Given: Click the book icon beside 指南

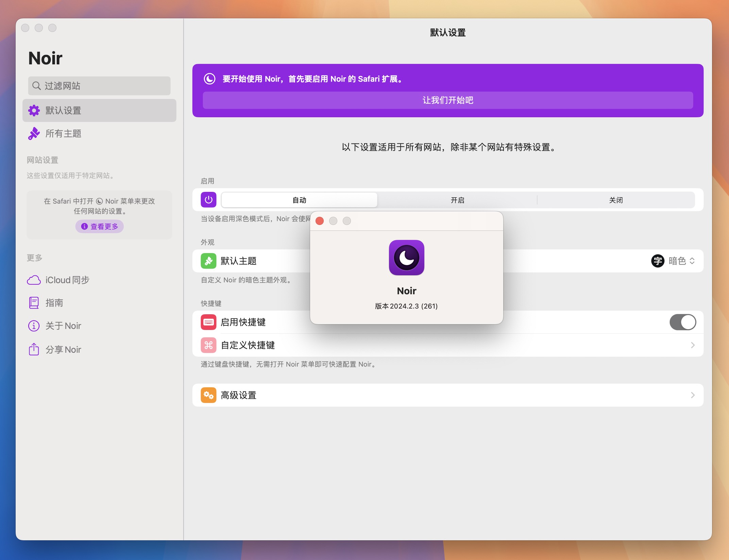Looking at the screenshot, I should coord(34,303).
